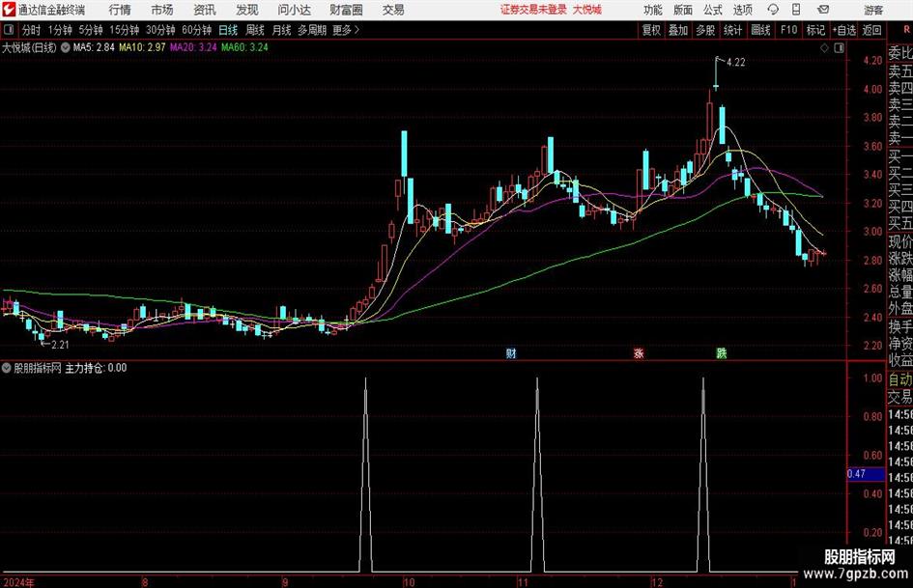Image resolution: width=913 pixels, height=588 pixels.
Task: Open the 行情 menu
Action: pyautogui.click(x=120, y=10)
